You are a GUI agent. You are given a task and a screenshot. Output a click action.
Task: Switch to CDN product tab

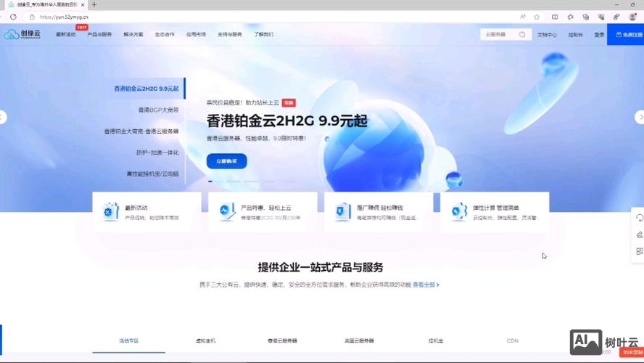point(512,340)
